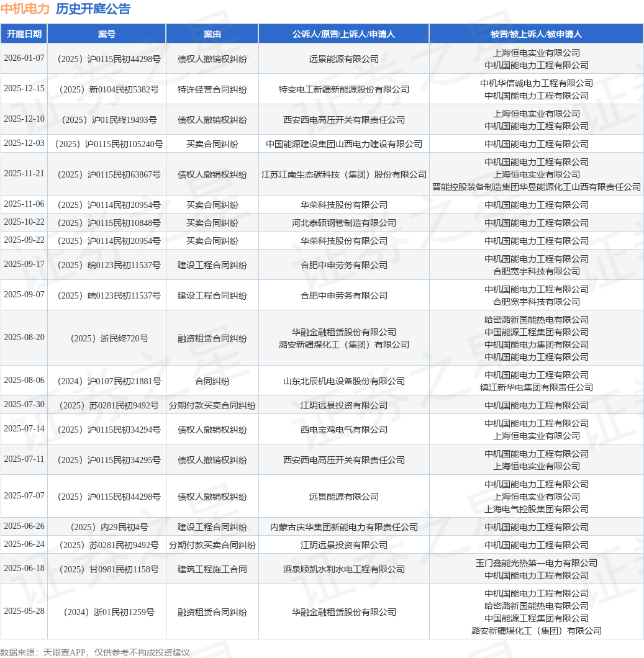Click date cell 2025-09-22
This screenshot has height=658, width=644.
[24, 240]
